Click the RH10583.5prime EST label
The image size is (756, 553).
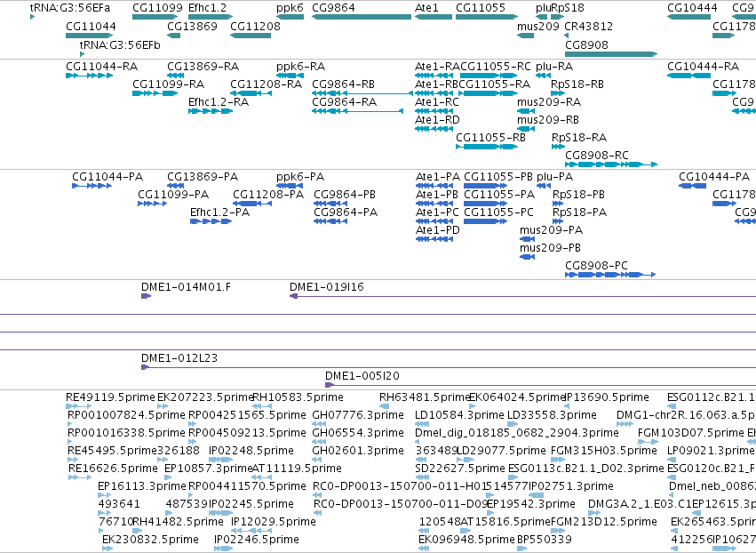[x=298, y=397]
